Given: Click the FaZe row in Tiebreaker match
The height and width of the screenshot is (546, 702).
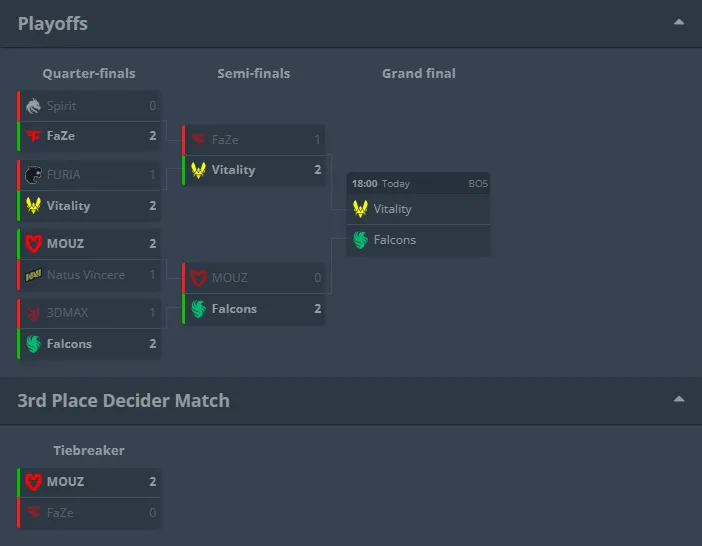Looking at the screenshot, I should (89, 513).
